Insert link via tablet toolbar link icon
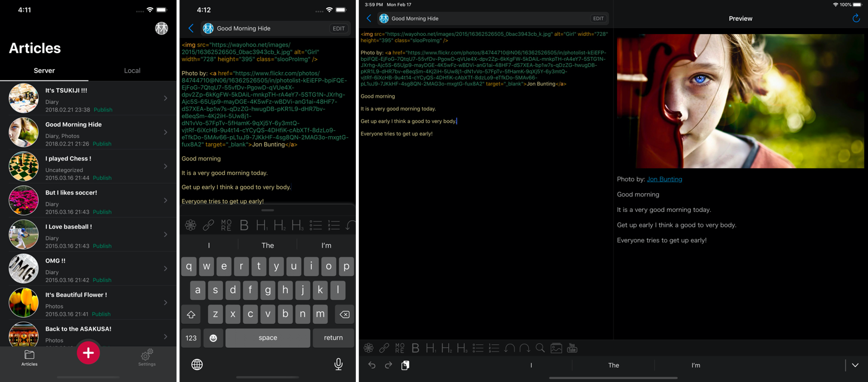The height and width of the screenshot is (382, 868). tap(384, 348)
